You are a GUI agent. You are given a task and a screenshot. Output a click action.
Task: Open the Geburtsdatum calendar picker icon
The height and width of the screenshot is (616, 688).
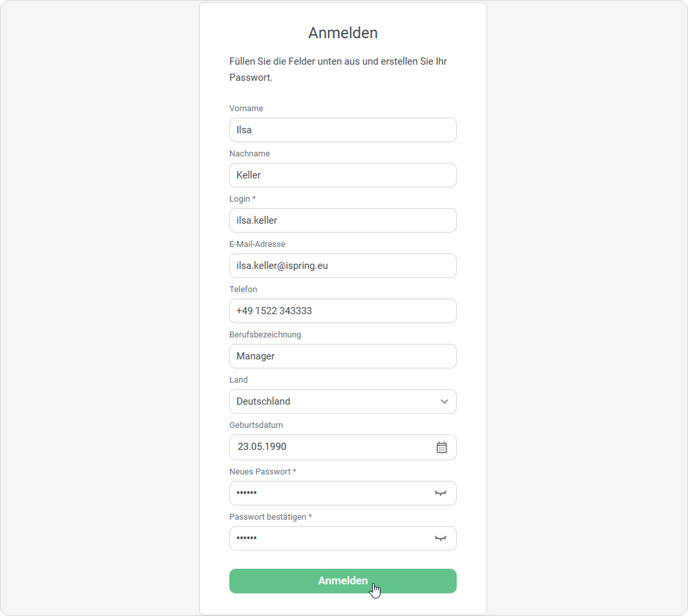[442, 447]
